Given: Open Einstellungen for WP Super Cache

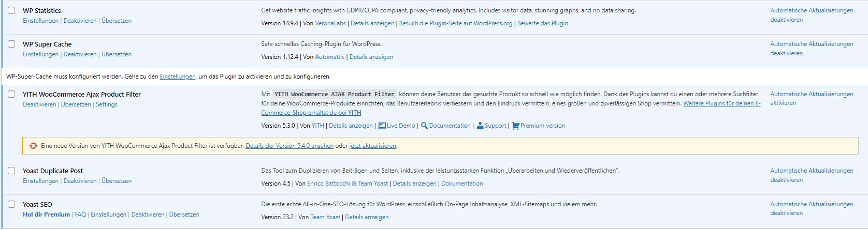Looking at the screenshot, I should [40, 54].
